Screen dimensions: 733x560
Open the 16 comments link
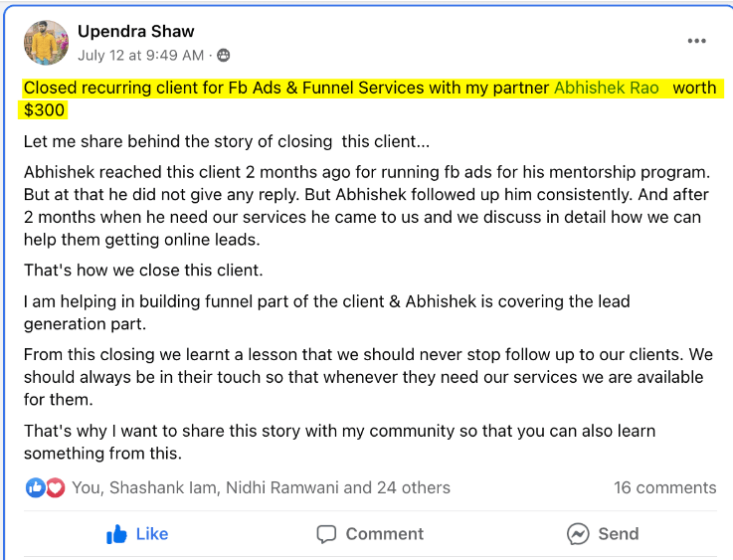[x=664, y=487]
